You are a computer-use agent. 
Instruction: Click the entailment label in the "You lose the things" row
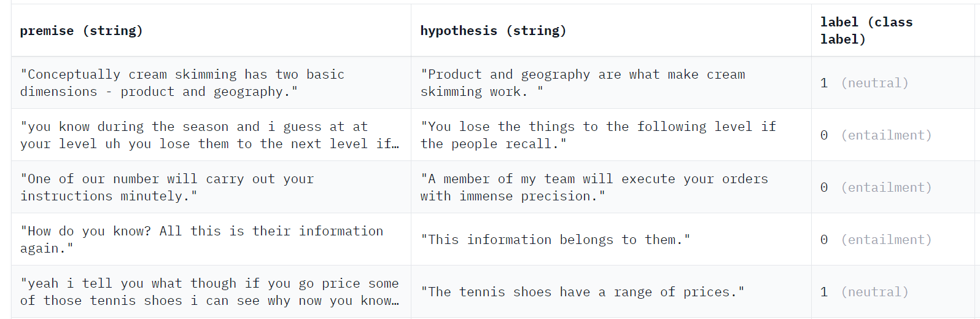(x=886, y=135)
